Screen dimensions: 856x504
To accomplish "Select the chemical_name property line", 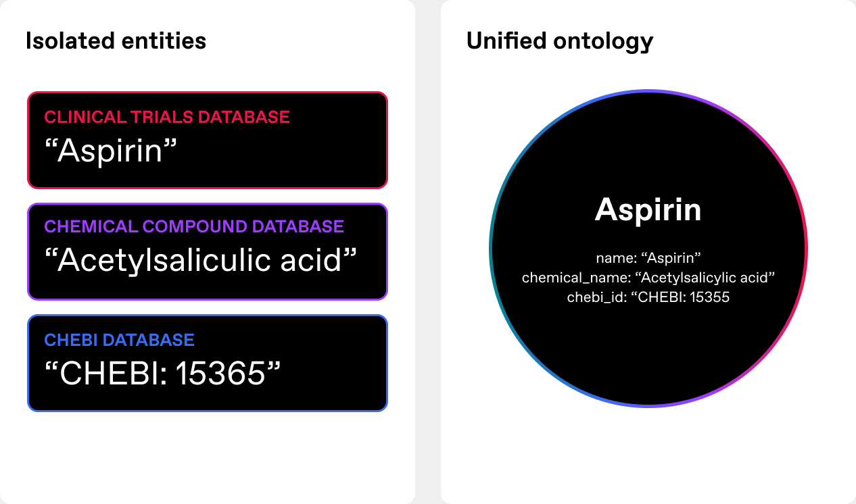I will coord(648,278).
